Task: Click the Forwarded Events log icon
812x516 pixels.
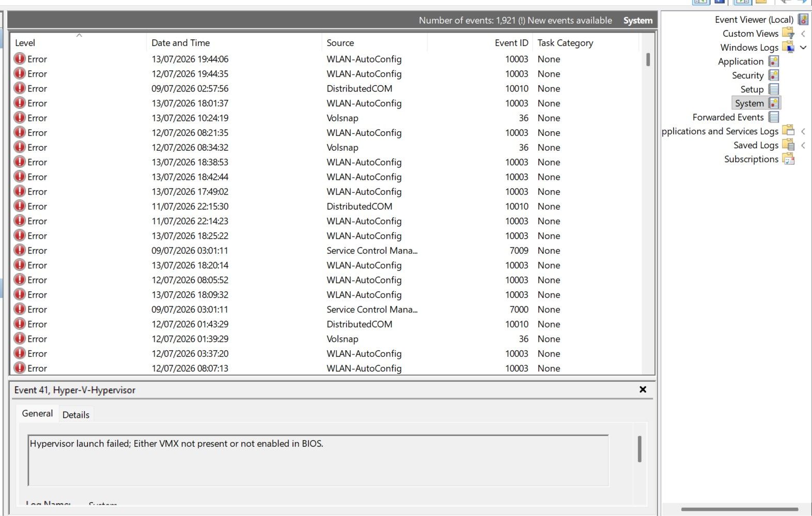Action: (773, 117)
